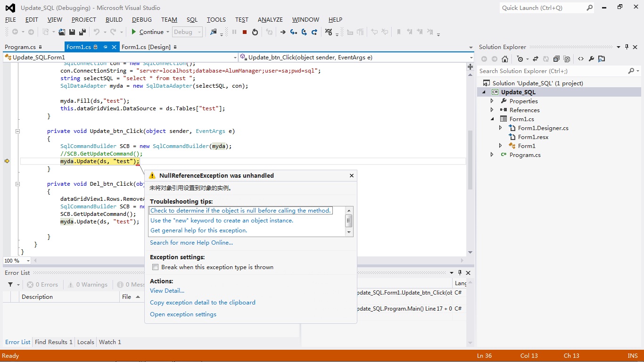Stop debugging with the red square
This screenshot has height=362, width=644.
245,32
